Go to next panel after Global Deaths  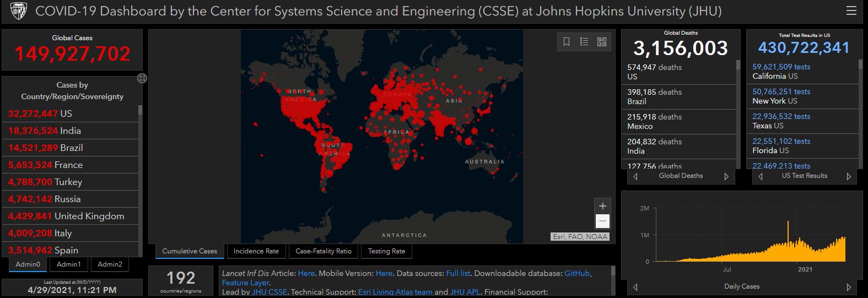pyautogui.click(x=726, y=176)
